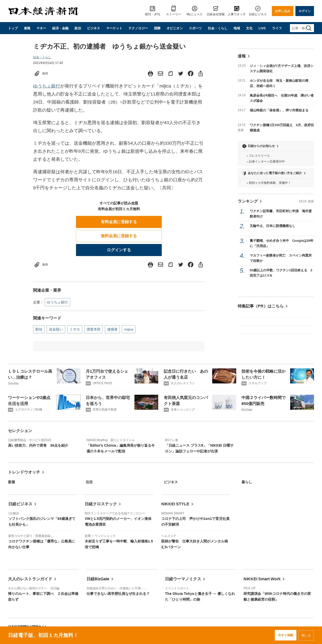Open あなたに合った電子版の使い方をご紹介 link
The image size is (322, 644).
274,173
